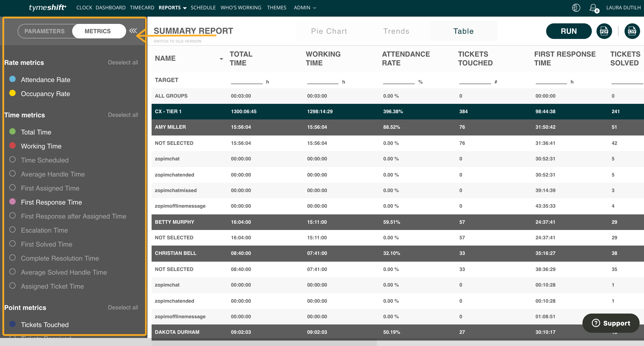Deselect all Point metrics
This screenshot has width=644, height=346.
123,308
